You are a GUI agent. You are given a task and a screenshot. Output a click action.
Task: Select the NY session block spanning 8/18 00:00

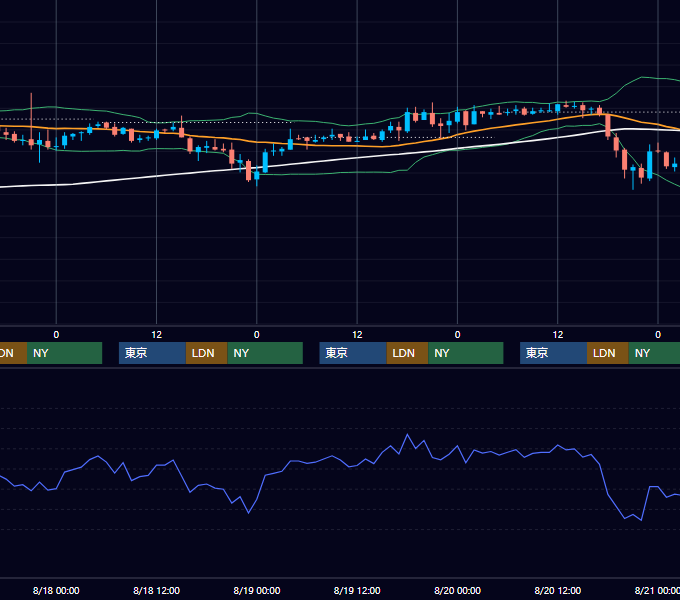[x=64, y=353]
